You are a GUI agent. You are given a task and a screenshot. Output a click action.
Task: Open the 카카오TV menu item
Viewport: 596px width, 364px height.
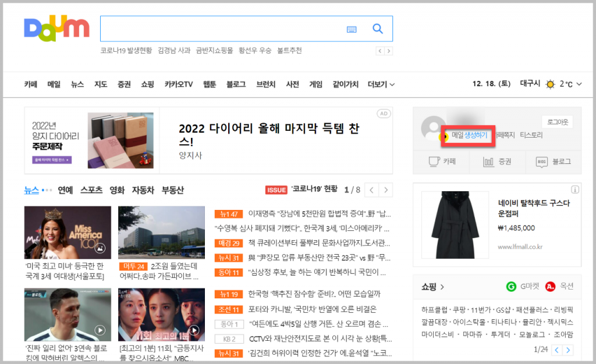point(179,84)
